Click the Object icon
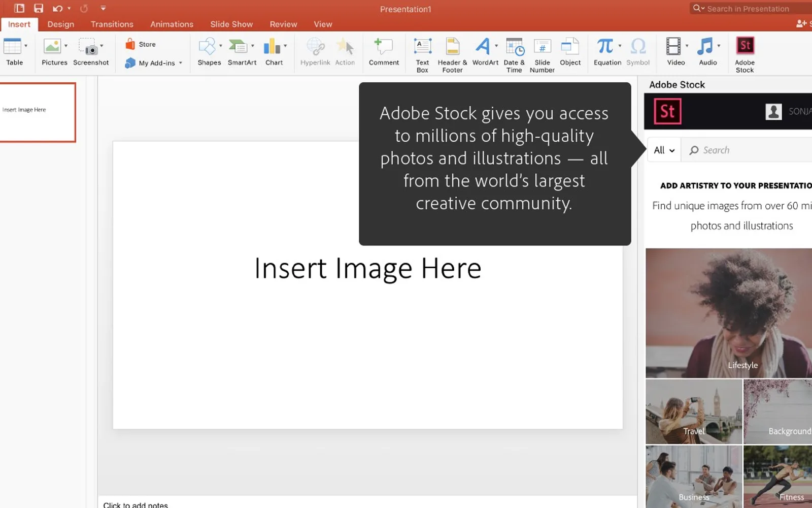This screenshot has height=508, width=812. coord(570,46)
